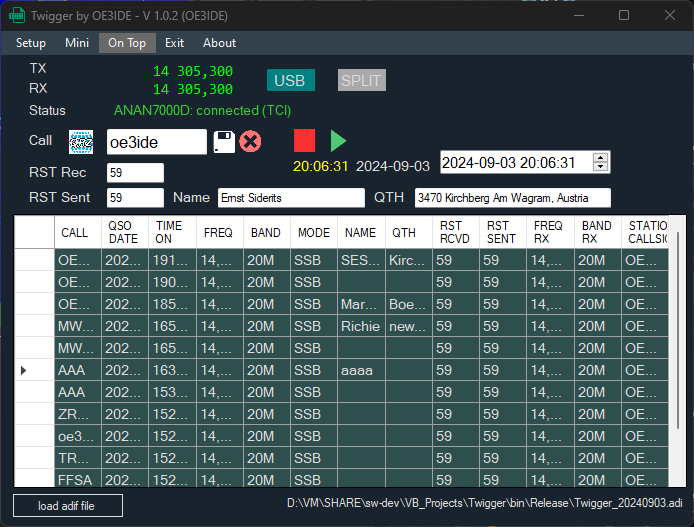The width and height of the screenshot is (694, 527).
Task: Choose Exit from menu bar
Action: 174,43
